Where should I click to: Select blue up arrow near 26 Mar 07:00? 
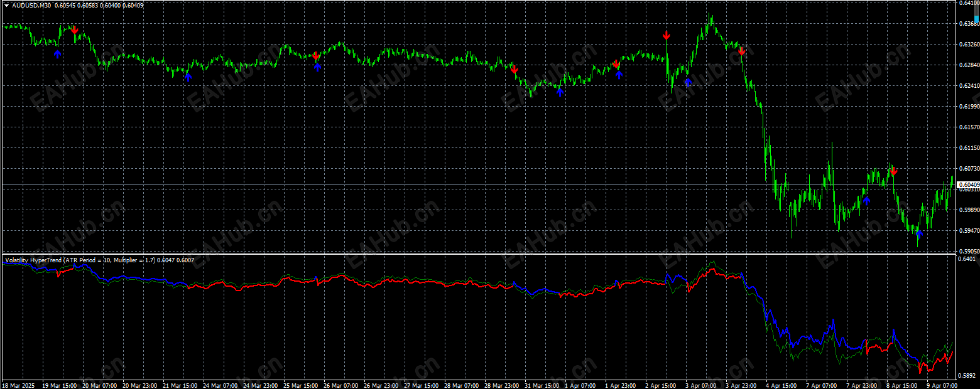pos(317,67)
